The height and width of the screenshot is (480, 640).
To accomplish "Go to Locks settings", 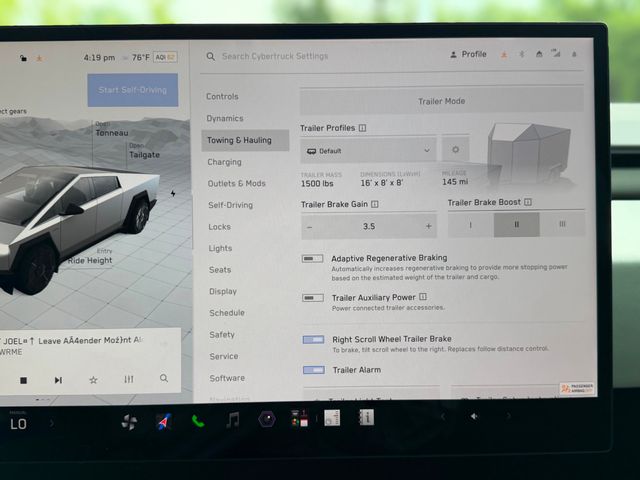I will [x=220, y=227].
